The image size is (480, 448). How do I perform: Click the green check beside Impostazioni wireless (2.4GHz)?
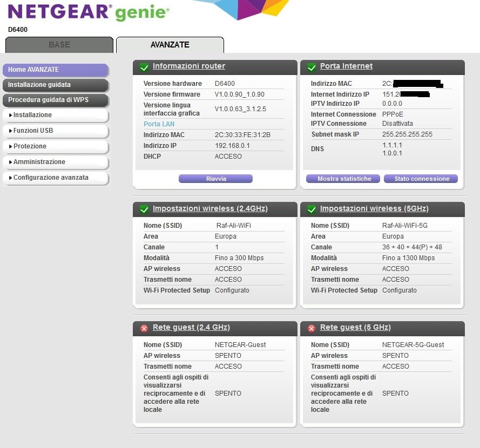point(144,209)
